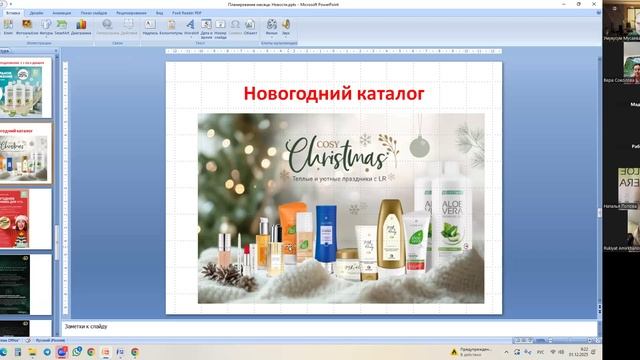Open the Wi-Fi and volume tray panel
The height and width of the screenshot is (360, 640).
point(557,352)
